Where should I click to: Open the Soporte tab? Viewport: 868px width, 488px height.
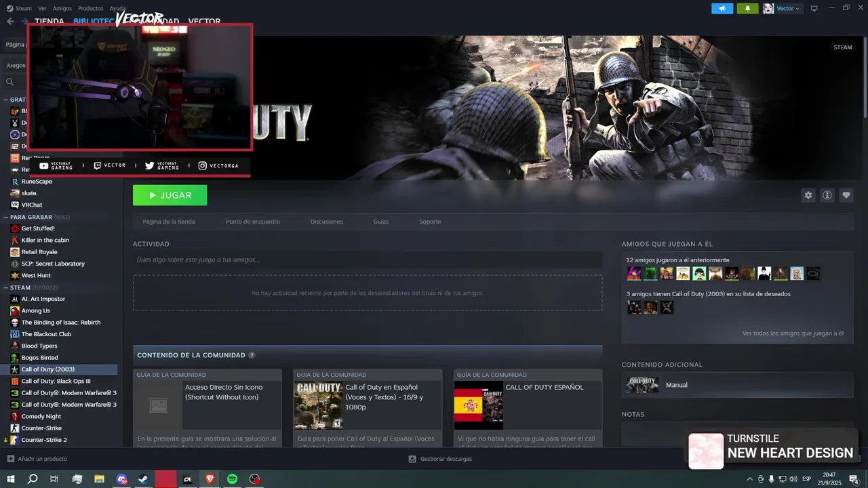pos(430,222)
